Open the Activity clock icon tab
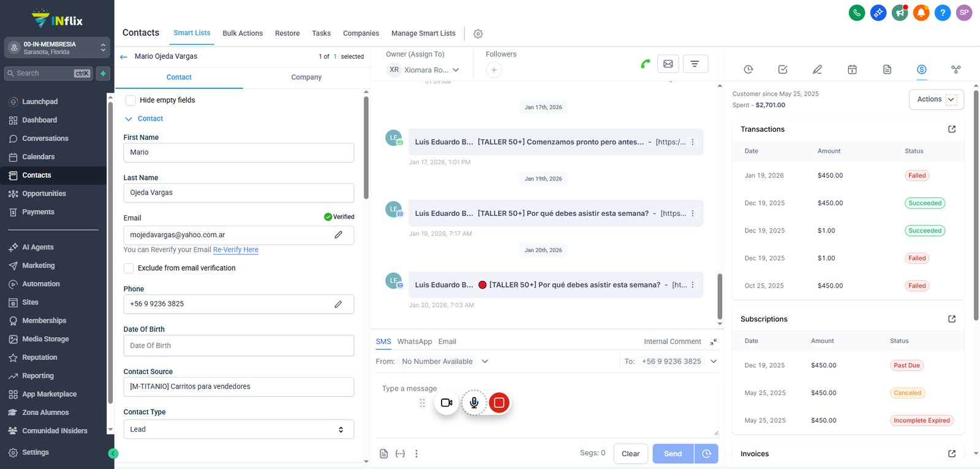The height and width of the screenshot is (469, 980). coord(748,69)
